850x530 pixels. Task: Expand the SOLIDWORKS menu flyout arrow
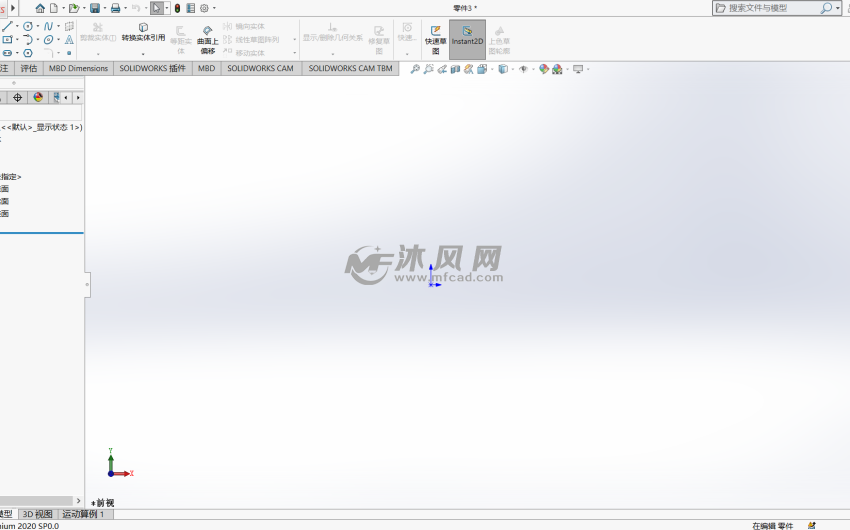[13, 8]
